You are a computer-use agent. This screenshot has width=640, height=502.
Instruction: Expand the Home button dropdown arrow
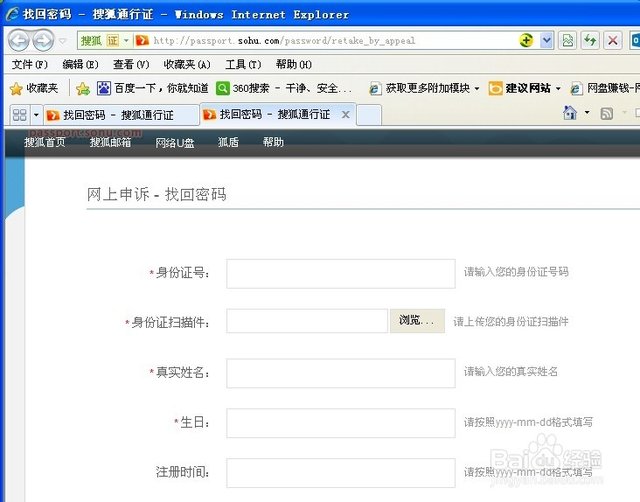click(587, 112)
